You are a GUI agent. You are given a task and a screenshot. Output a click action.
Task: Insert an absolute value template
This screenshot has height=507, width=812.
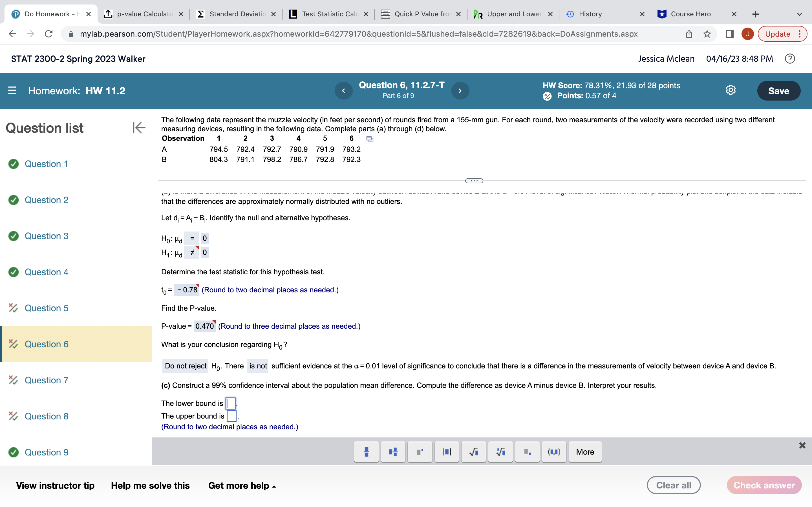tap(446, 452)
